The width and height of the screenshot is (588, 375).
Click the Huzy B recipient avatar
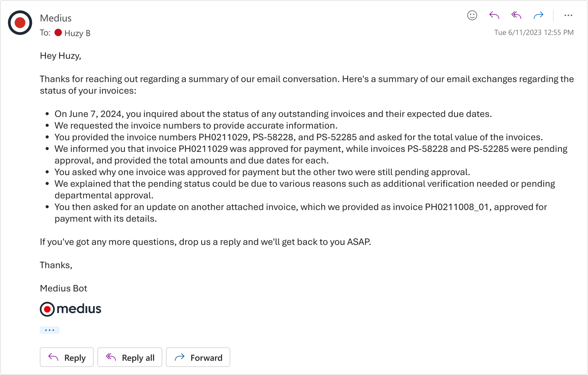pyautogui.click(x=59, y=33)
